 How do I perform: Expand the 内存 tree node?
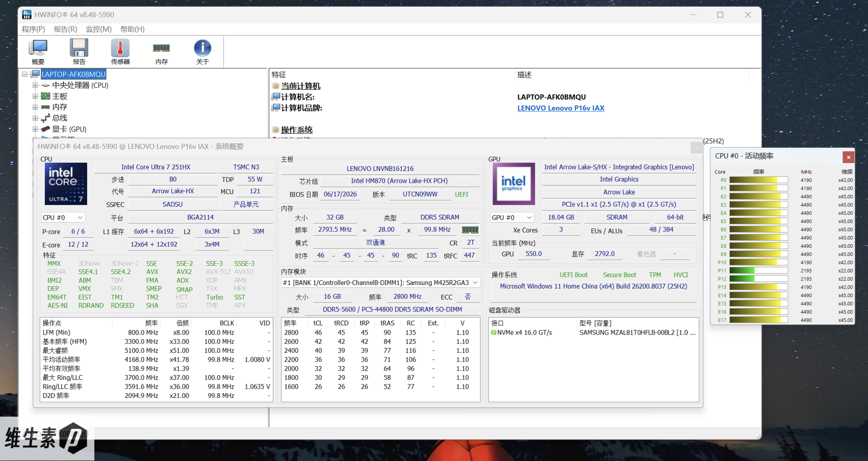click(x=35, y=107)
